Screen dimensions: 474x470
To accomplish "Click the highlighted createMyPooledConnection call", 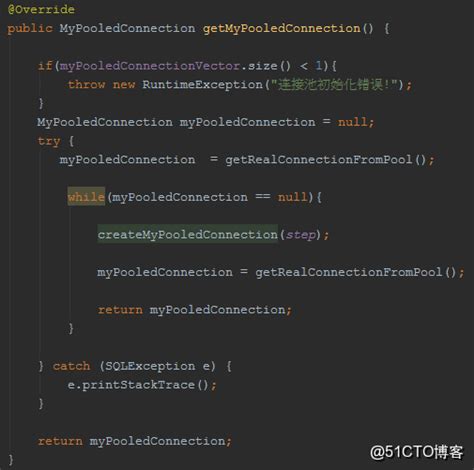I will (x=187, y=235).
